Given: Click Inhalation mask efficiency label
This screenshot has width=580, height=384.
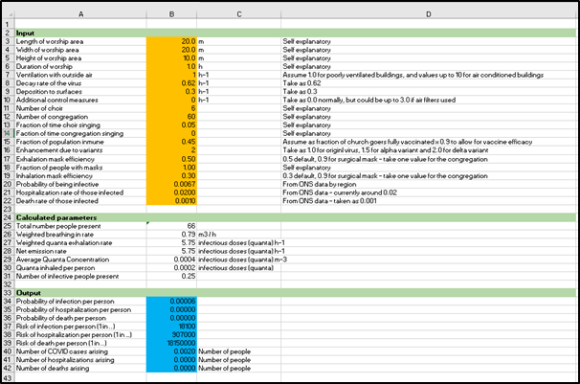Looking at the screenshot, I should (x=54, y=176).
